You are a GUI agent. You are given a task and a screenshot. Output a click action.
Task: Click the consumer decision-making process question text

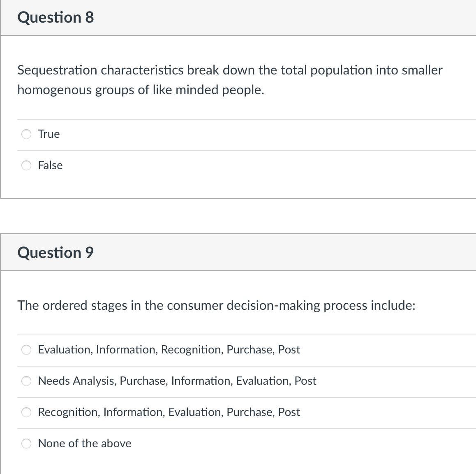click(x=217, y=305)
